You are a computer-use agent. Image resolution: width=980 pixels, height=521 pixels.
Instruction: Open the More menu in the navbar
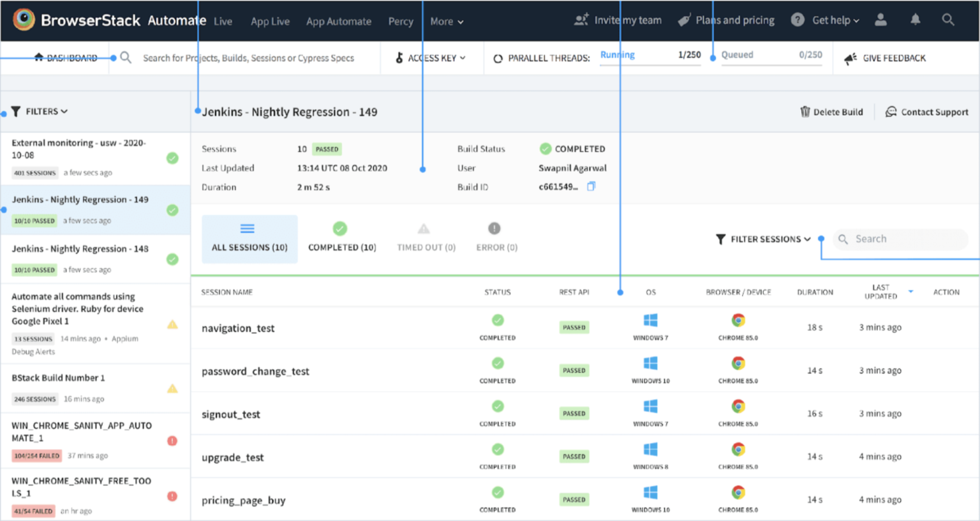point(446,21)
